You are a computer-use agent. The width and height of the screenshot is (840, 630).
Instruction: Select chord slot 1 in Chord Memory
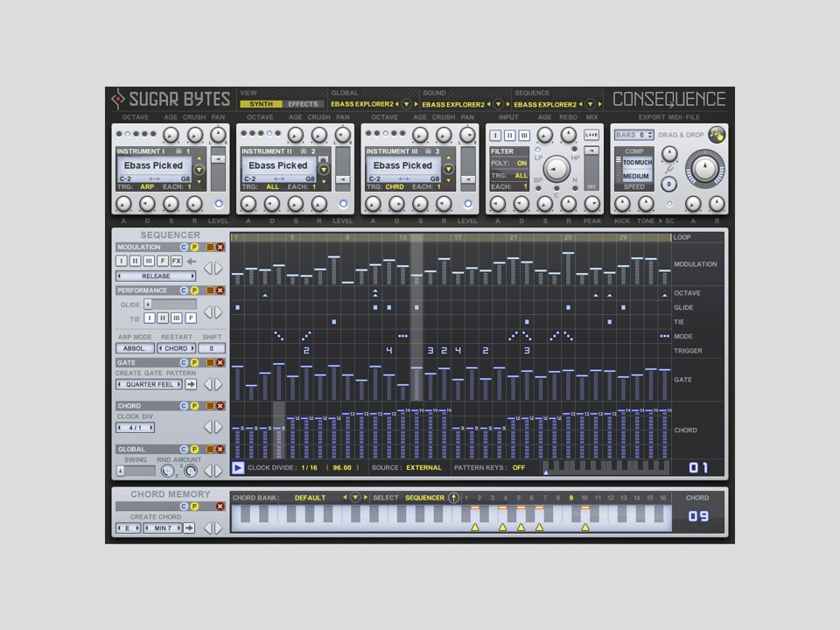pyautogui.click(x=466, y=498)
